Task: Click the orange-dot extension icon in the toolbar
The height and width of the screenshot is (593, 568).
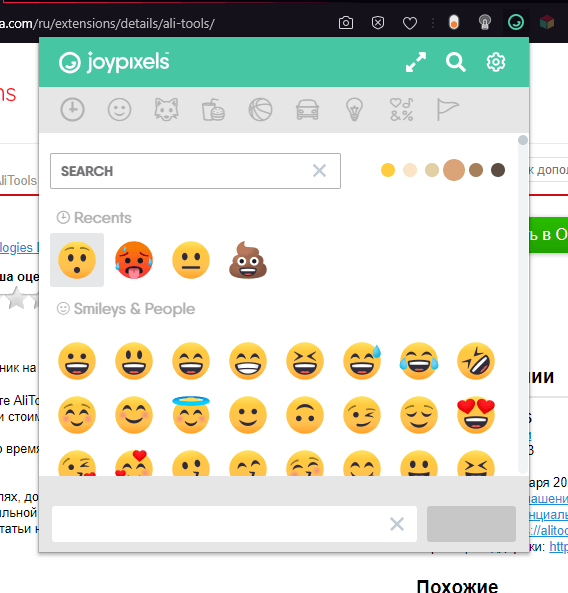Action: pyautogui.click(x=454, y=23)
